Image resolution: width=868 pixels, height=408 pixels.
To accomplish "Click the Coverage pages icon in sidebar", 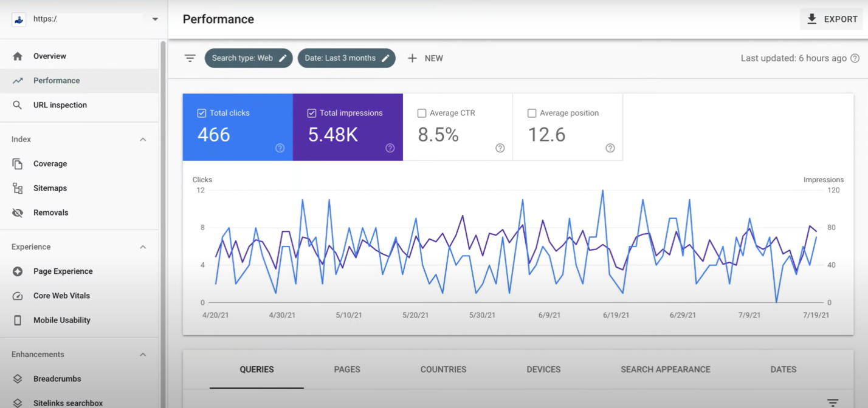I will point(18,164).
